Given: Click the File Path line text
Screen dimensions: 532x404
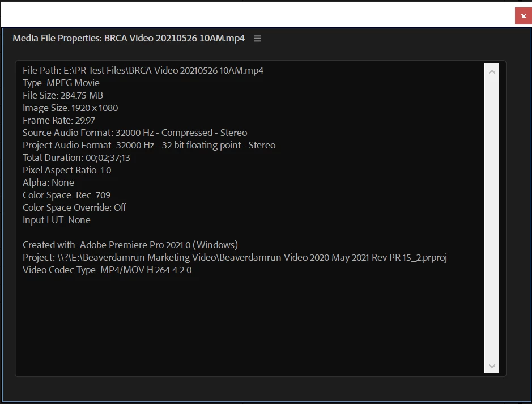Looking at the screenshot, I should tap(143, 71).
